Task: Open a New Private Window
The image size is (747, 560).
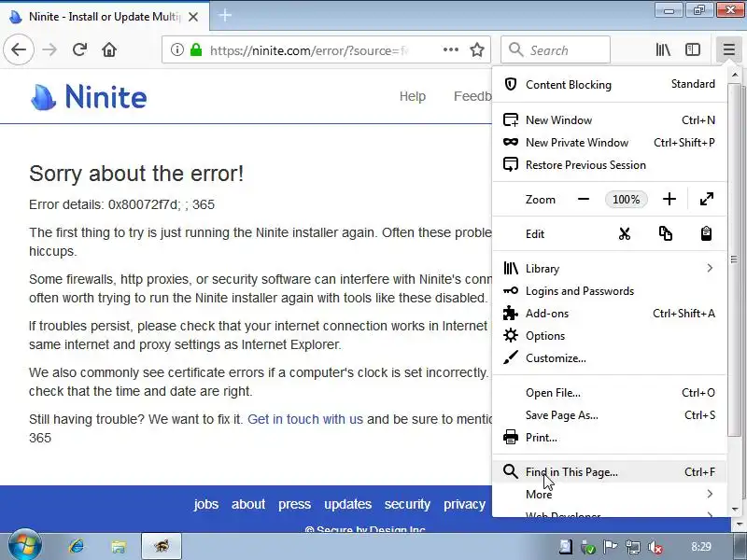Action: [610, 143]
